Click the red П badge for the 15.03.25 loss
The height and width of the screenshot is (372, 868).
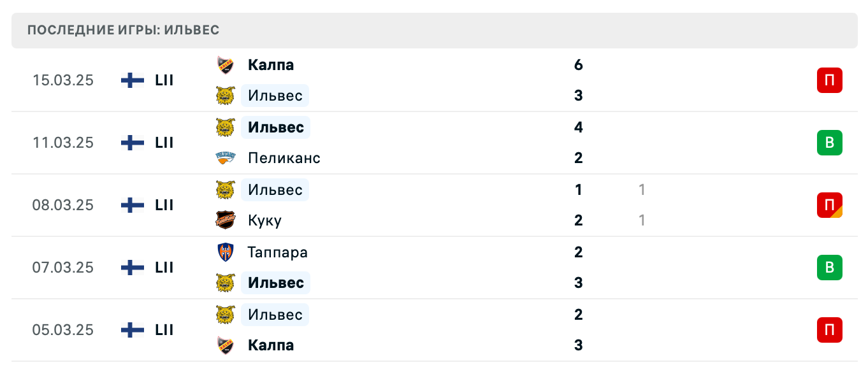point(829,80)
